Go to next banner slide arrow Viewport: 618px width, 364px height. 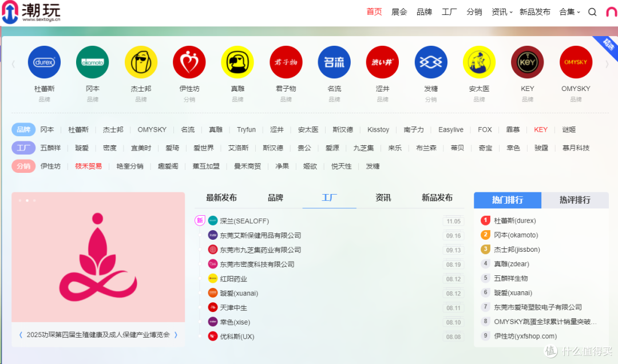[176, 335]
